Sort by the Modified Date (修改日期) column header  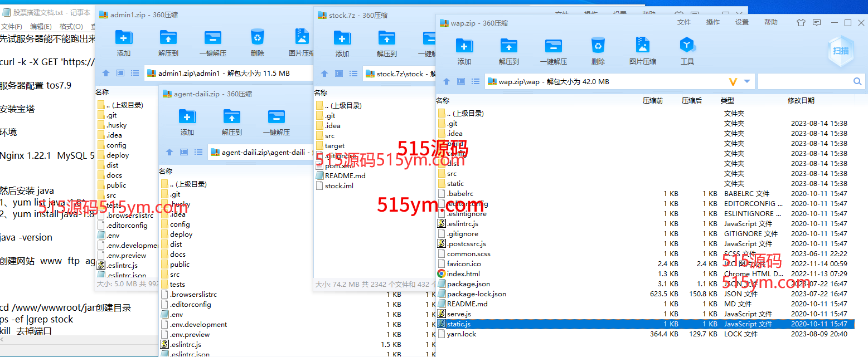(x=801, y=101)
